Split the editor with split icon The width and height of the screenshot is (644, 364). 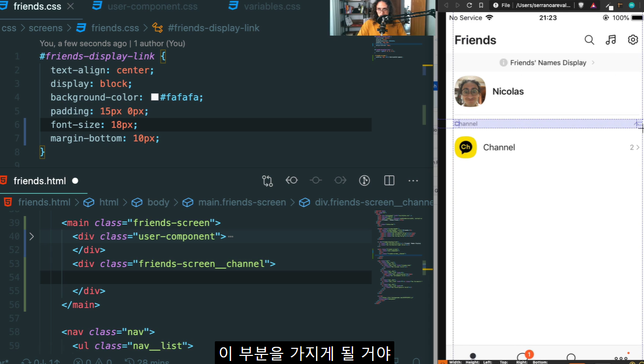point(389,180)
